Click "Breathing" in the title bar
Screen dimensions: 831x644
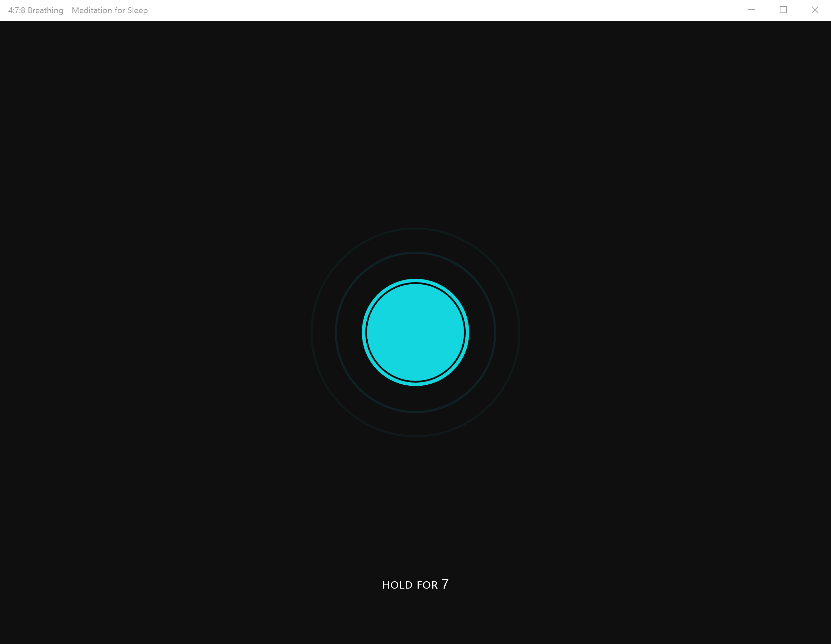[45, 10]
